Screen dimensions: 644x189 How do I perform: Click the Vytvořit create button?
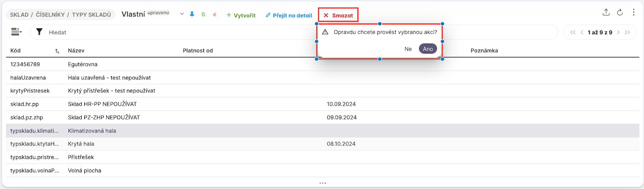[241, 15]
